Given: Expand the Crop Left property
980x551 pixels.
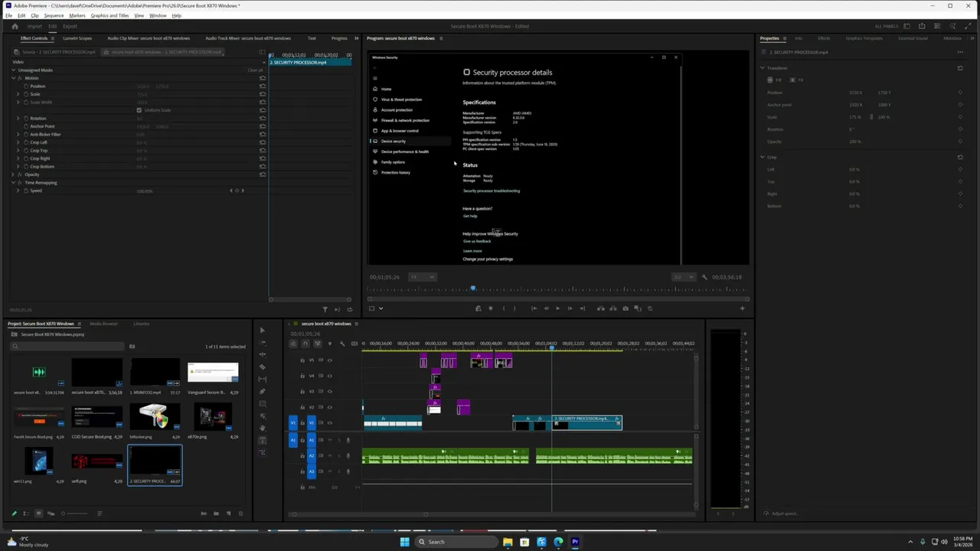Looking at the screenshot, I should [18, 142].
